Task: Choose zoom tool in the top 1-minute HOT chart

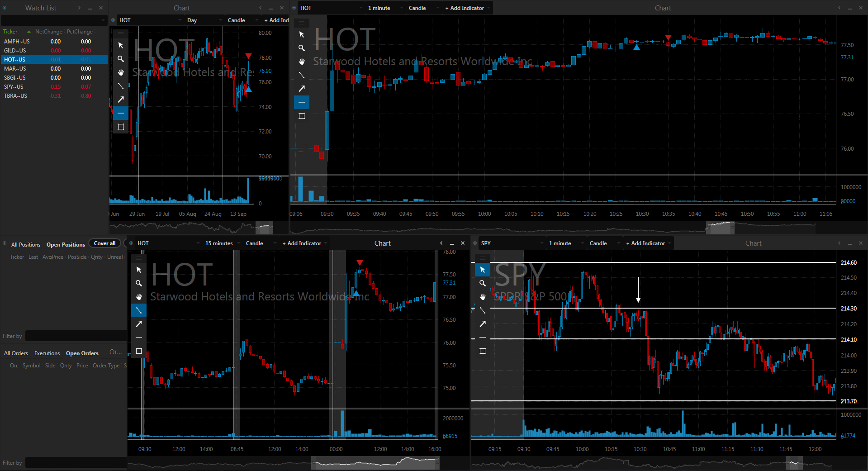Action: (x=302, y=48)
